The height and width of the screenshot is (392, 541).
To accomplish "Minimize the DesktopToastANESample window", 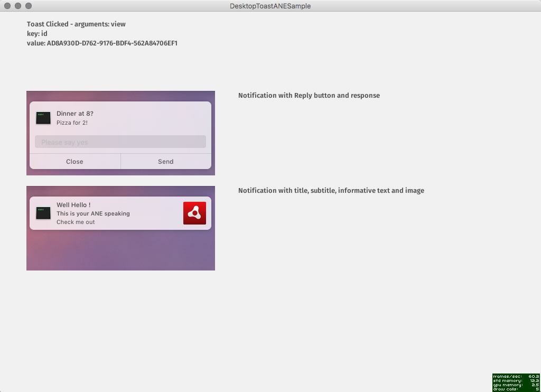I will pyautogui.click(x=18, y=6).
